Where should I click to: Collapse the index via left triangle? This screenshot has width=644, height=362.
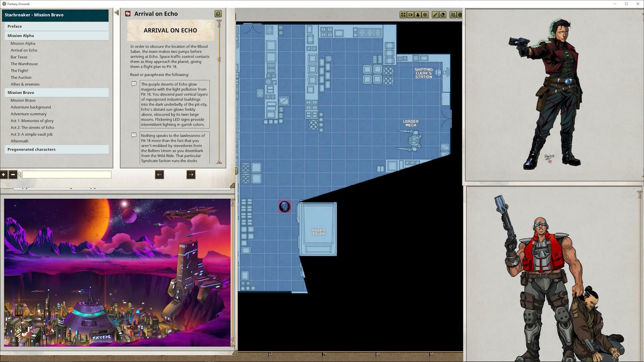coord(116,13)
